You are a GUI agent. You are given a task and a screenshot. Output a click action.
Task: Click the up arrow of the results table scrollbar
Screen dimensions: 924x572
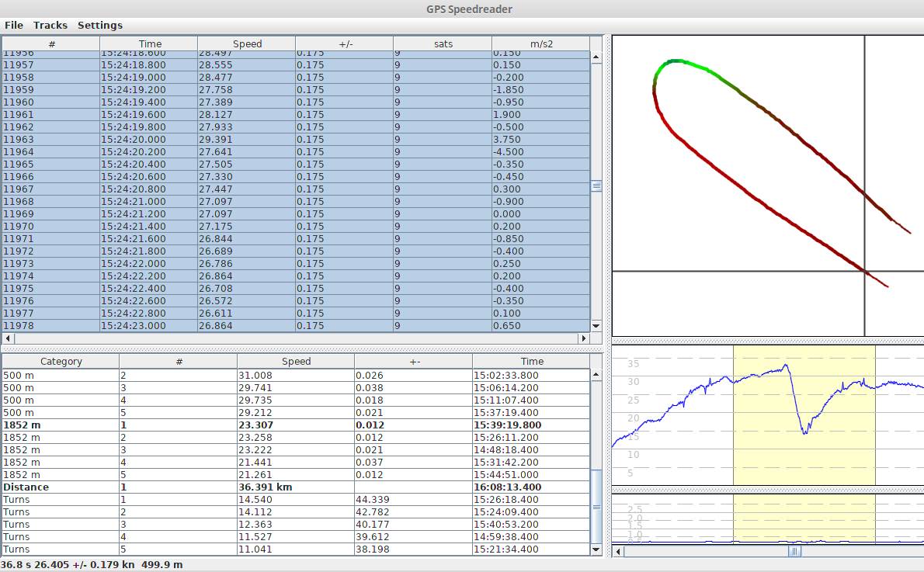[596, 375]
